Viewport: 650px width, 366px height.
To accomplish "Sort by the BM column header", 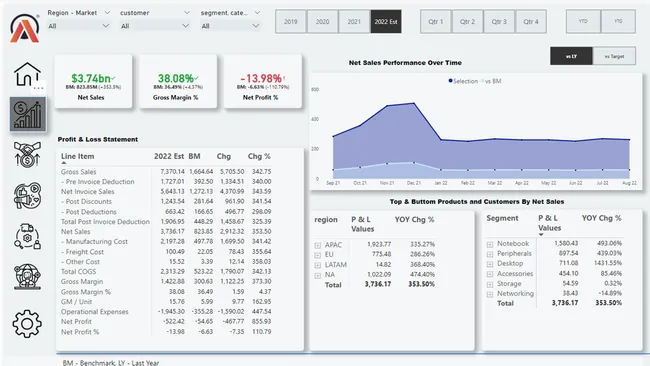I will point(194,156).
